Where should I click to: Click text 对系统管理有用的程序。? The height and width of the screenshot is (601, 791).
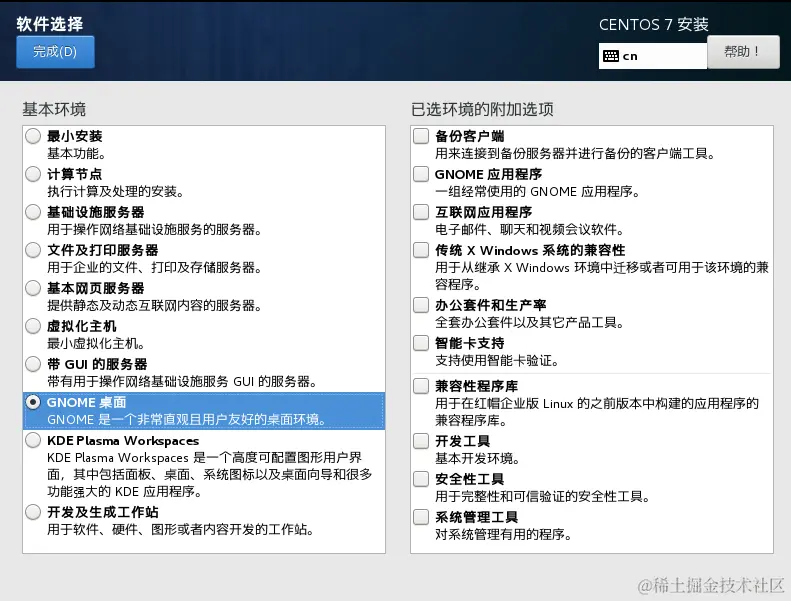point(503,534)
